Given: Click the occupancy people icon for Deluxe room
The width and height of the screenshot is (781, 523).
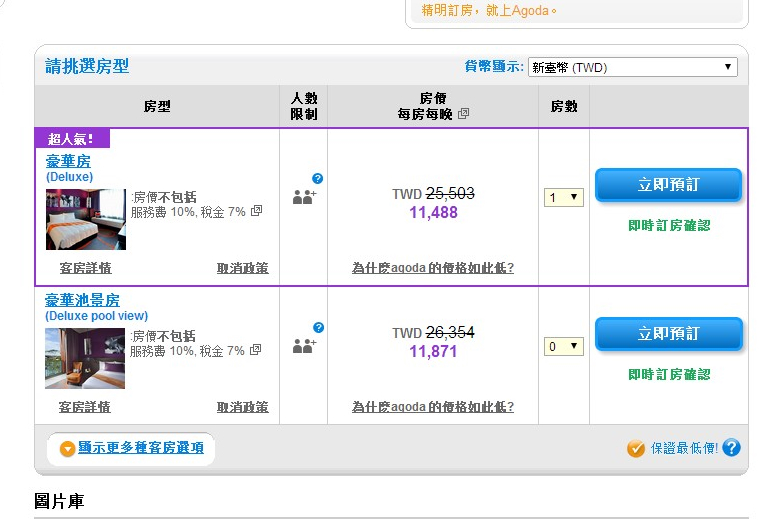Looking at the screenshot, I should tap(304, 197).
